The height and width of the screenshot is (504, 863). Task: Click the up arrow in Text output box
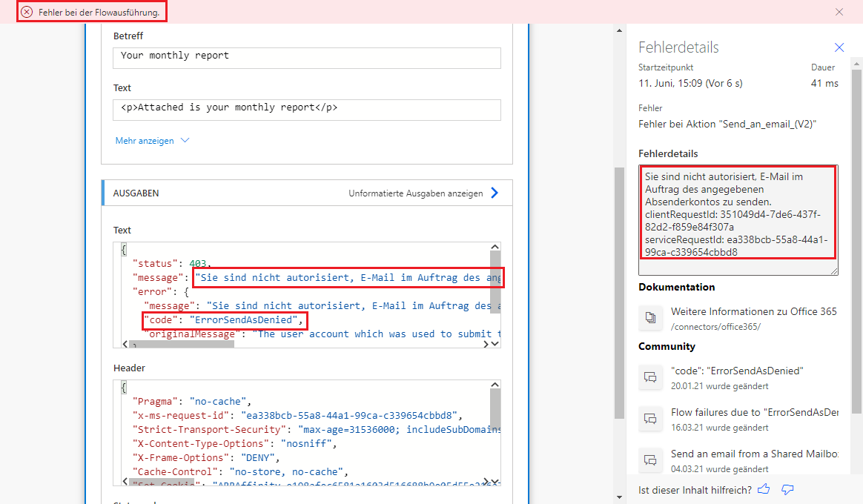tap(495, 247)
